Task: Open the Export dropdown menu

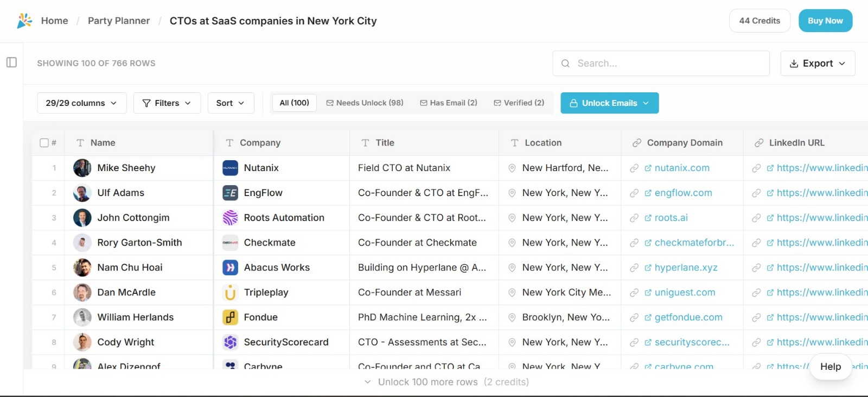Action: 818,64
